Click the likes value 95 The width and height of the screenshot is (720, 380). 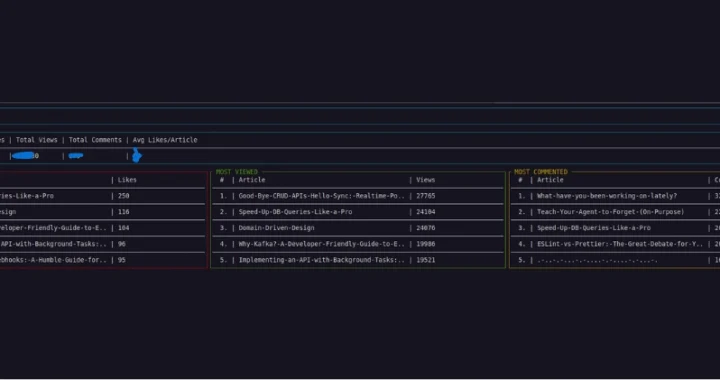coord(121,260)
